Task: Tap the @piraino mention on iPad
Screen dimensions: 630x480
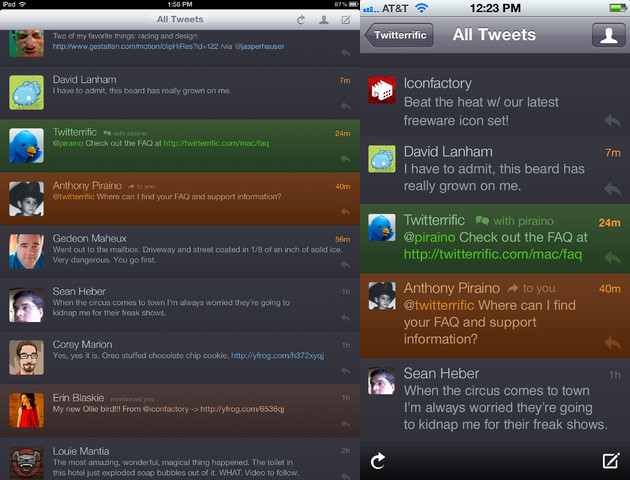Action: [x=68, y=143]
